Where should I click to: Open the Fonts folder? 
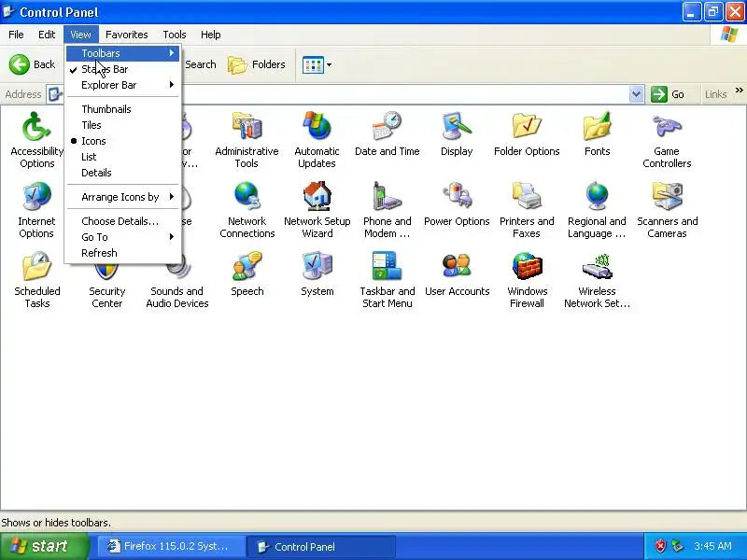597,133
